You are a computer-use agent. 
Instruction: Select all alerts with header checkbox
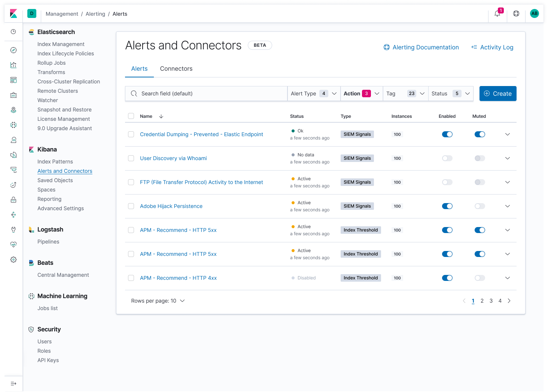131,116
